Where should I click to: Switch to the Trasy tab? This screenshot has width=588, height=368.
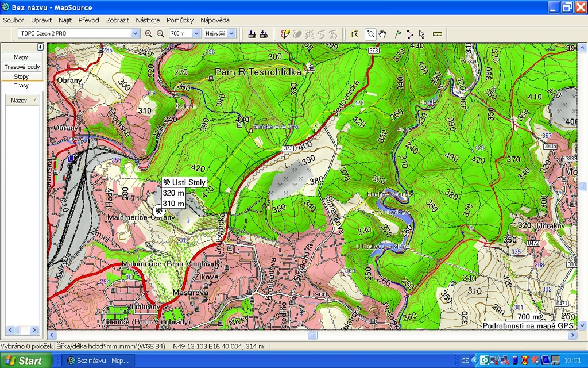[x=22, y=86]
